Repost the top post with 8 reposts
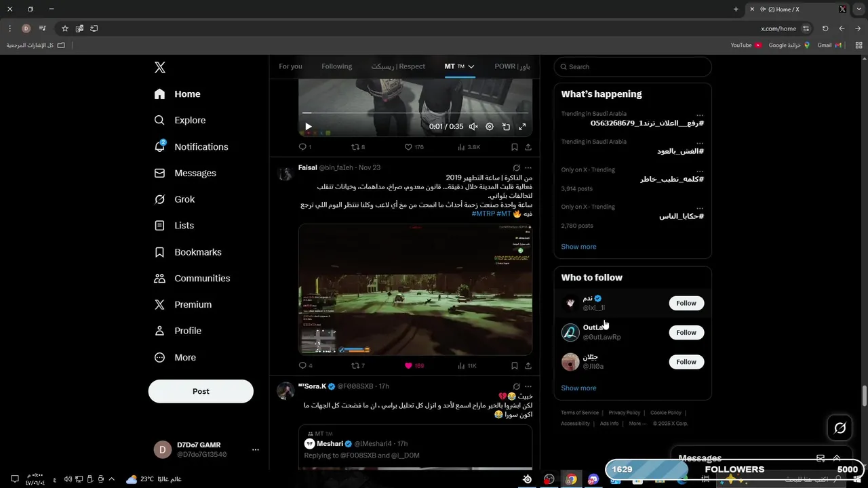 click(x=357, y=146)
